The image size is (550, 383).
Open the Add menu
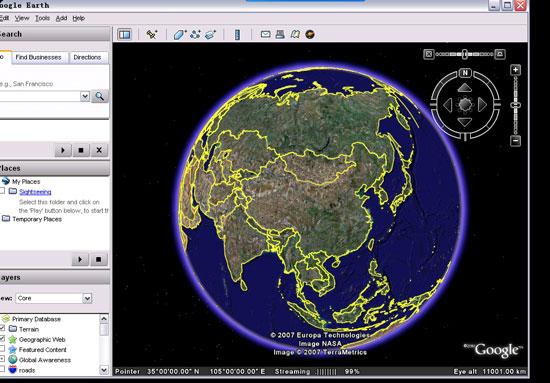(61, 18)
